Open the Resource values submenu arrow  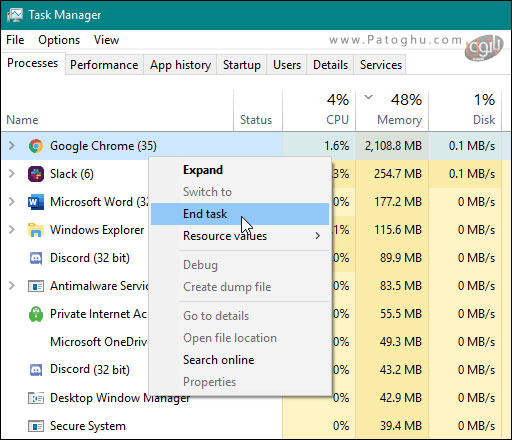coord(317,236)
